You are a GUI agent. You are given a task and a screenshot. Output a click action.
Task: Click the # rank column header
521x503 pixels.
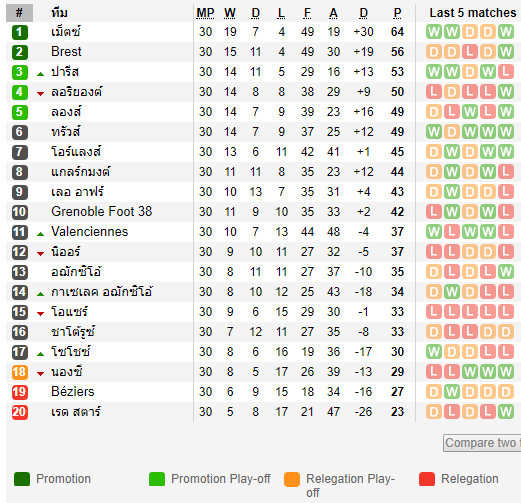click(x=19, y=13)
